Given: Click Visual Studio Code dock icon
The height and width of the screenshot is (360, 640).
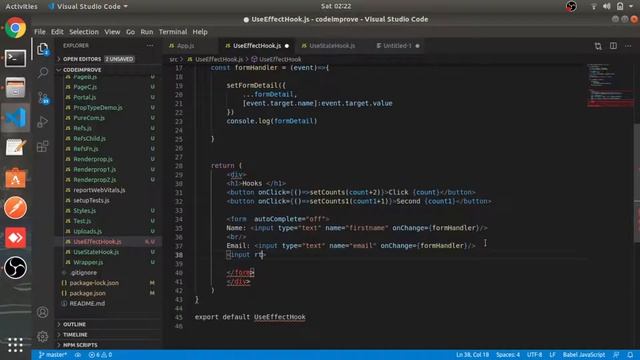Looking at the screenshot, I should [x=16, y=118].
